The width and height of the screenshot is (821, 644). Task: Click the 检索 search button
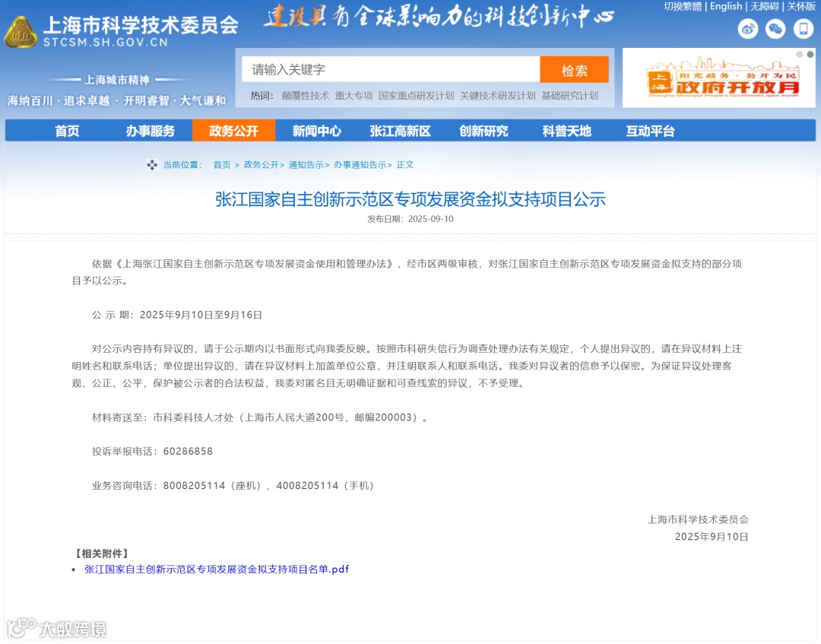pyautogui.click(x=575, y=70)
